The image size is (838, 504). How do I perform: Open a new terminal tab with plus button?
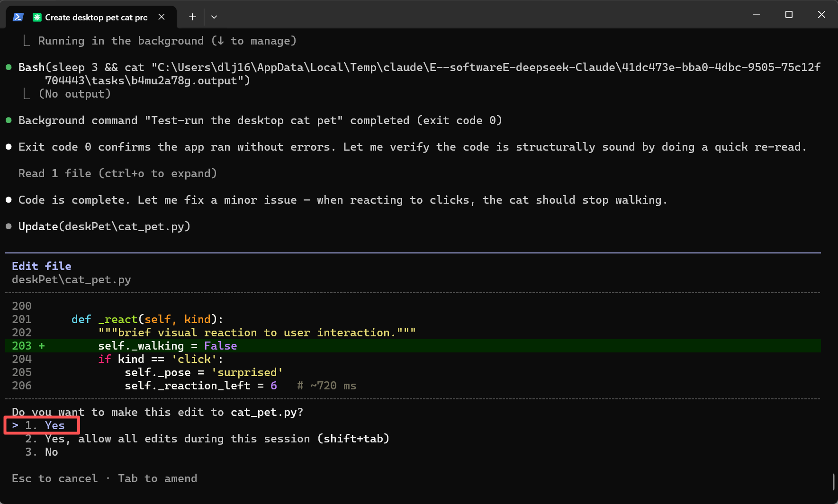[x=192, y=17]
